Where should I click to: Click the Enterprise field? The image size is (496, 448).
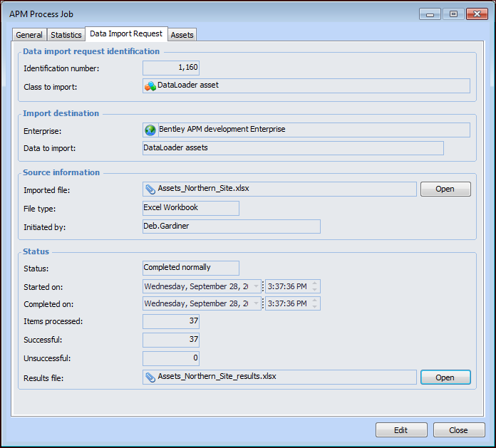point(306,130)
